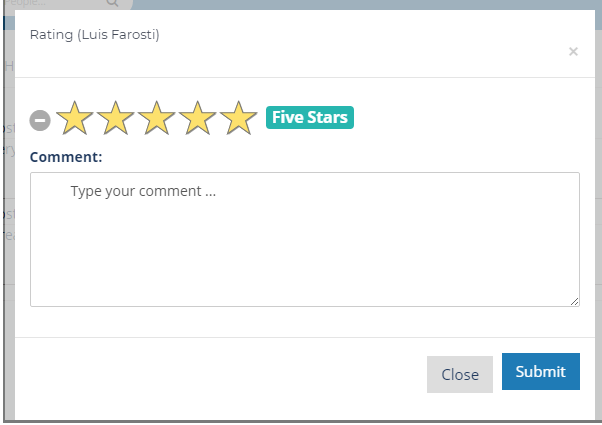
Task: Select the second star
Action: [116, 118]
